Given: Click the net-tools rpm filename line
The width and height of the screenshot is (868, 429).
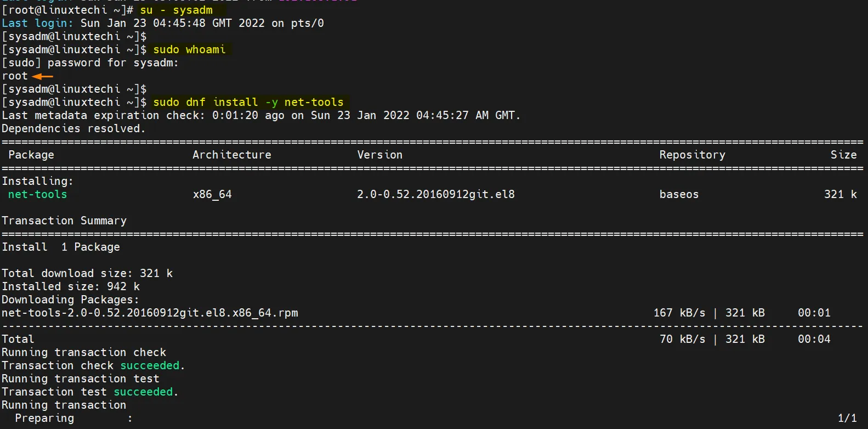Looking at the screenshot, I should [x=150, y=313].
